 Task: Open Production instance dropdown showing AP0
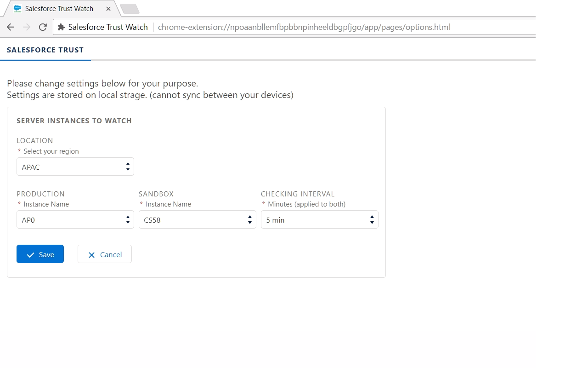(x=75, y=220)
